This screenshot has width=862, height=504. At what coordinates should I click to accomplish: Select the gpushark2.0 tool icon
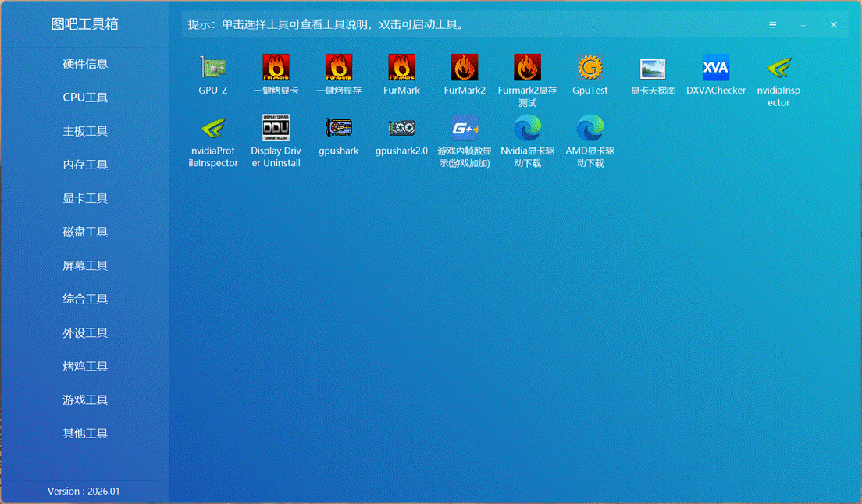pyautogui.click(x=401, y=128)
